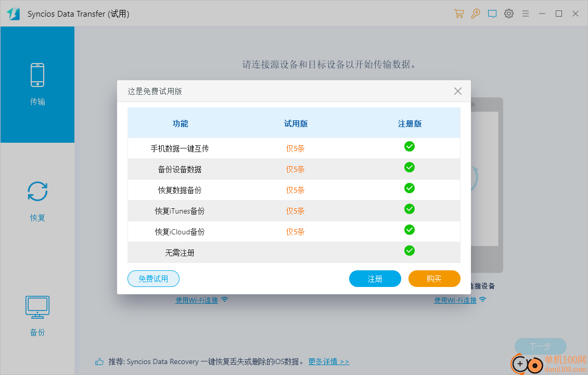Image resolution: width=588 pixels, height=375 pixels.
Task: Minimize the Syncios window
Action: tap(542, 14)
